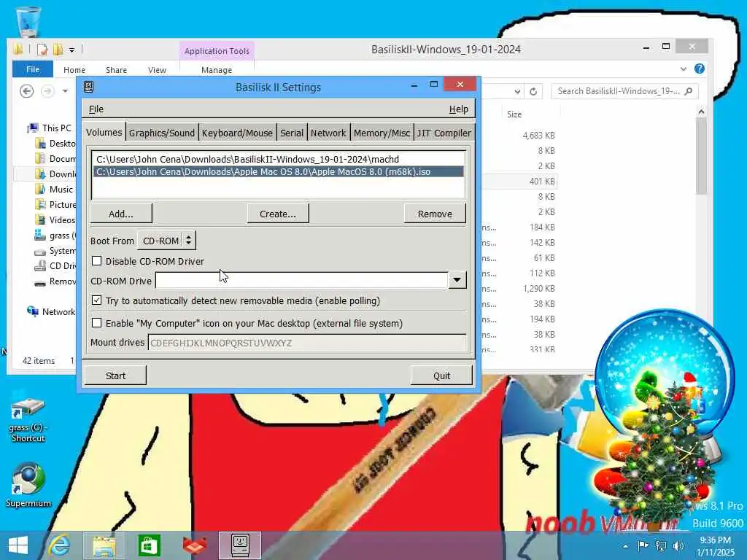Screen dimensions: 747x560
Task: Enable "My Computer" icon checkbox
Action: 97,323
